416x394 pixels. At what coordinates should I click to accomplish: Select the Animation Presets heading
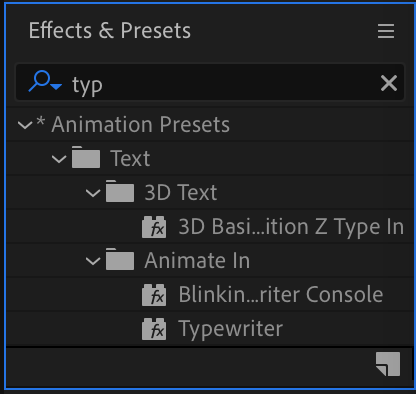tap(141, 125)
